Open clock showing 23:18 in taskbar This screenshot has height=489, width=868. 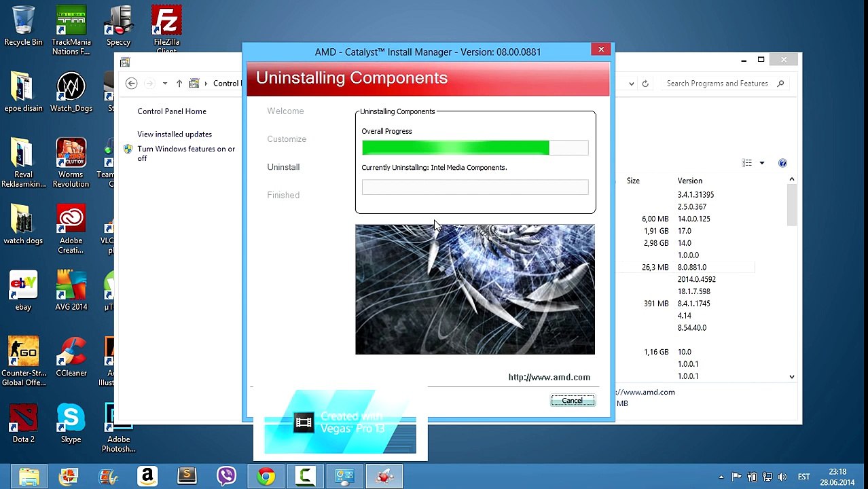pyautogui.click(x=837, y=477)
